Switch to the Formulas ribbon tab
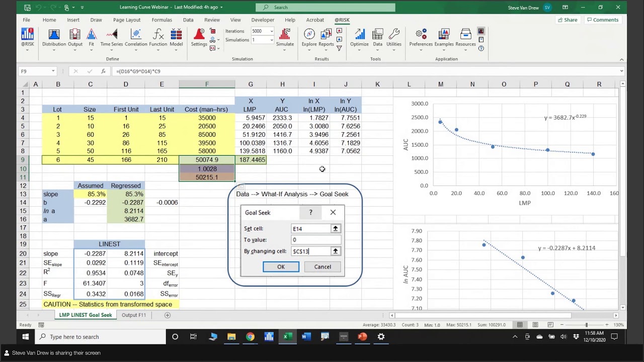 [x=162, y=20]
